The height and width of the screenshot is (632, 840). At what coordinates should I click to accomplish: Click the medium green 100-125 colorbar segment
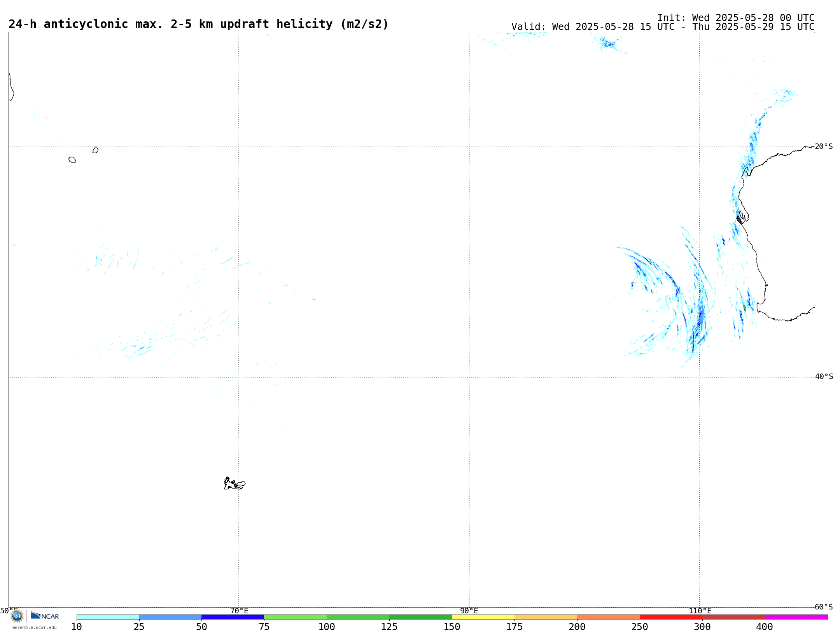[358, 617]
